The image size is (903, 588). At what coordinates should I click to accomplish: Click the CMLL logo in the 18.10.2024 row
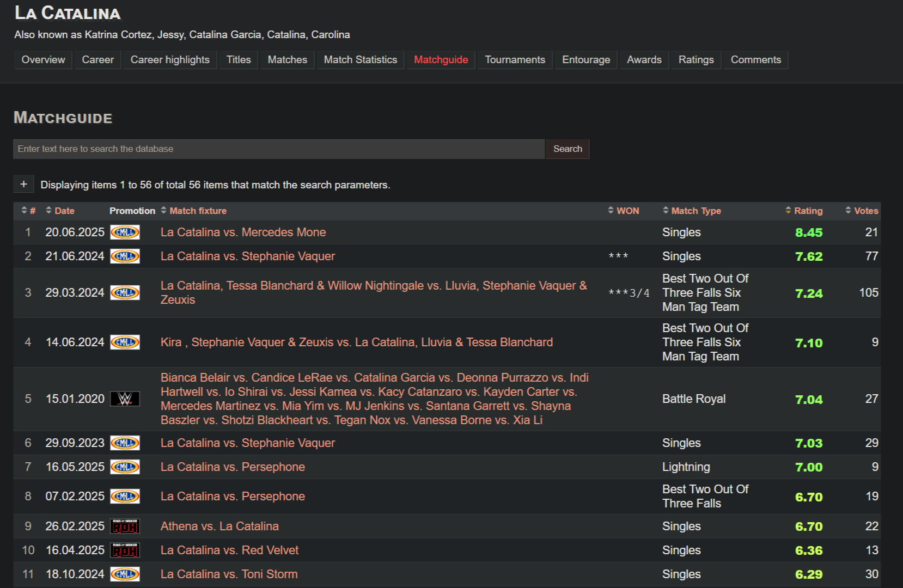(125, 574)
